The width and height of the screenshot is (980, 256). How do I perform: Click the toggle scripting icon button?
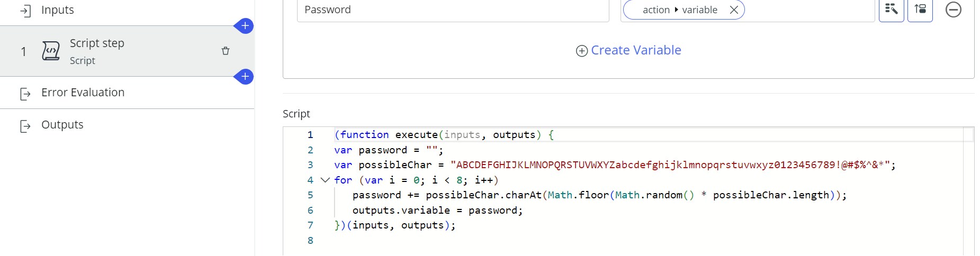[x=920, y=10]
